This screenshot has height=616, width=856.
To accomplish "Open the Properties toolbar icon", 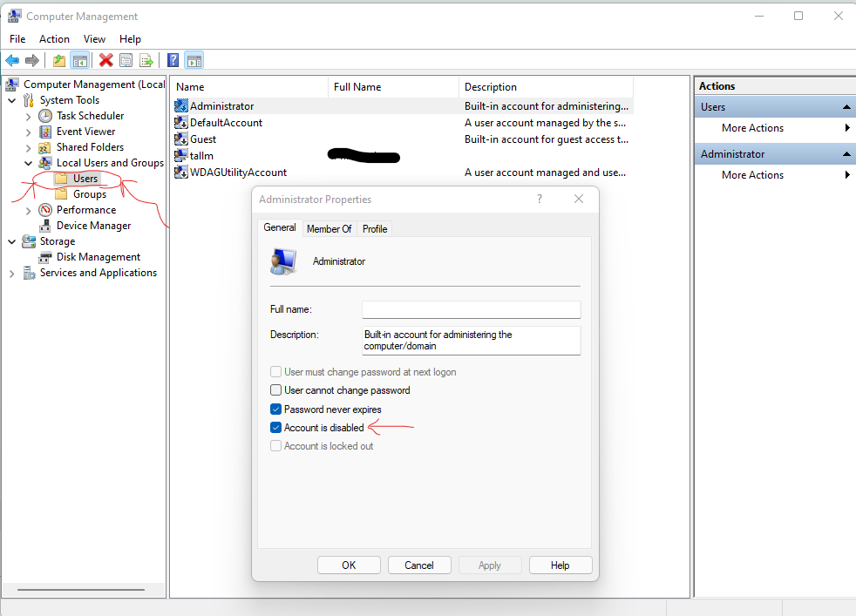I will [x=126, y=60].
